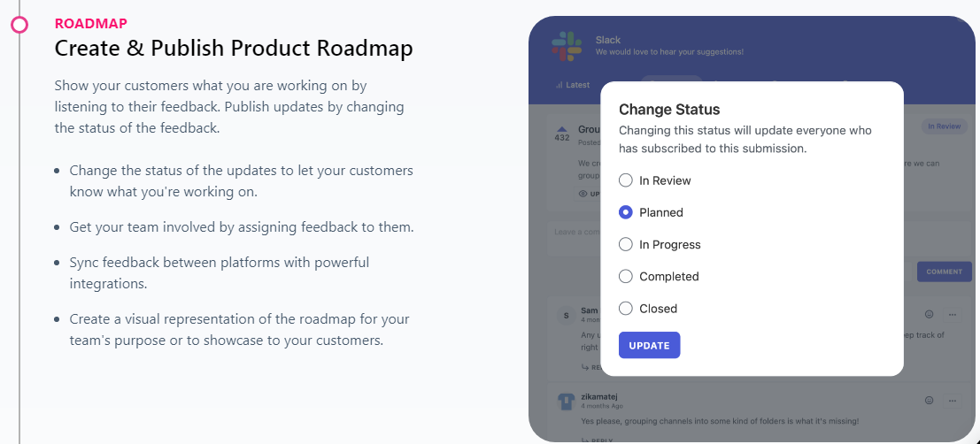Viewport: 980px width, 444px height.
Task: Click the upvote arrow above 432
Action: [x=561, y=128]
